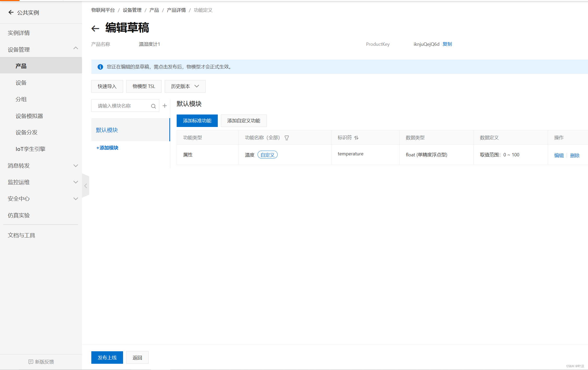588x370 pixels.
Task: Click the 发布上线 publish button
Action: (107, 357)
